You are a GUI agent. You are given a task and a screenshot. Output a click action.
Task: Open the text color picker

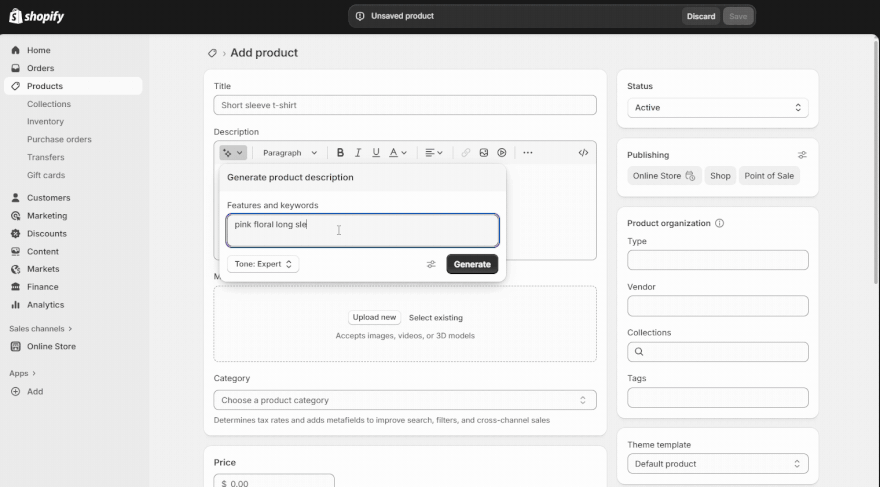(x=398, y=153)
